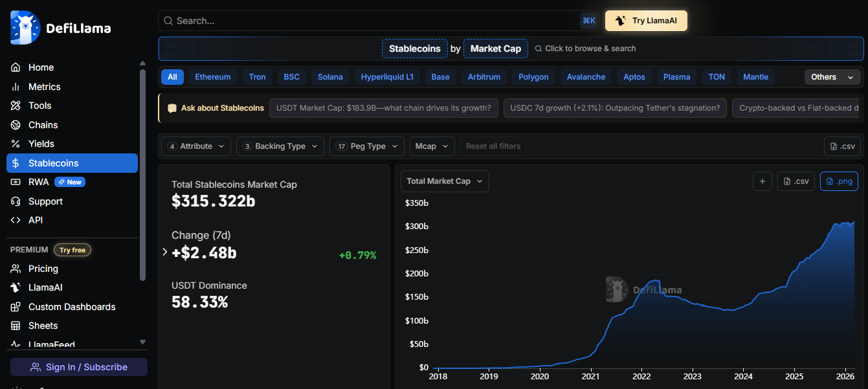Screen dimensions: 868x389
Task: Click the Try LlamaAI button
Action: pos(646,21)
